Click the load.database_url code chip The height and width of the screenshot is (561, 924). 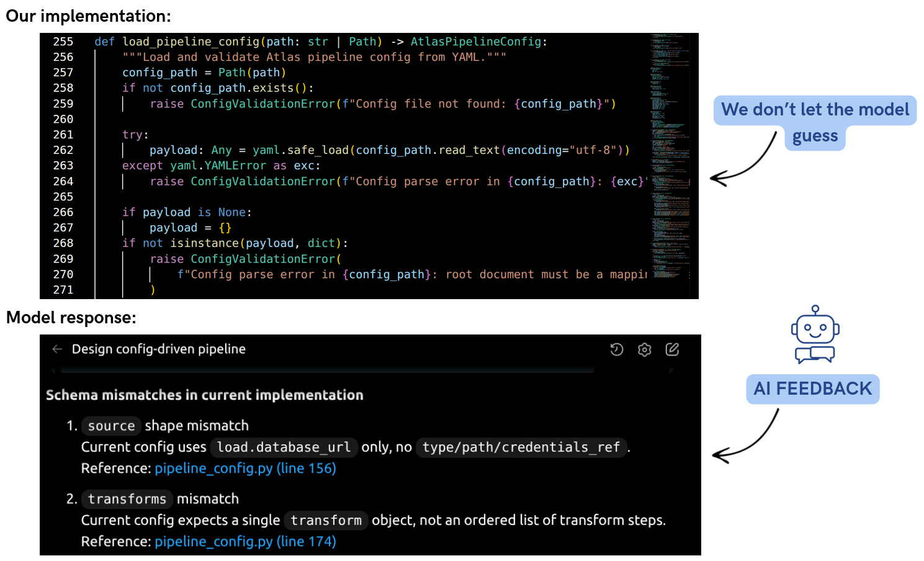coord(284,447)
